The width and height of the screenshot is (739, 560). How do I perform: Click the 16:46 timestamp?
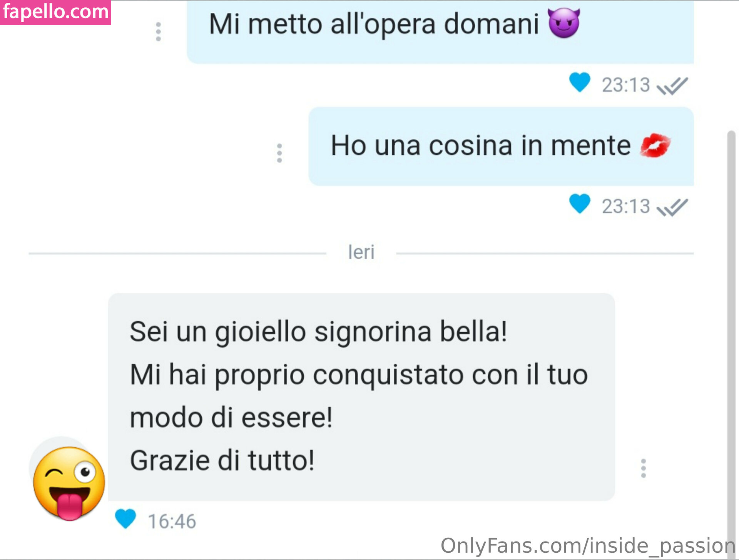click(172, 522)
